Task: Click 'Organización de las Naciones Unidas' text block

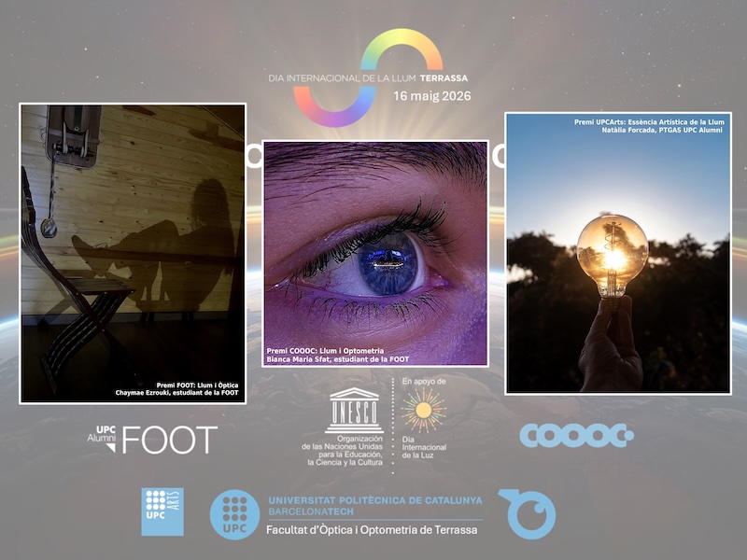Action: pos(342,451)
